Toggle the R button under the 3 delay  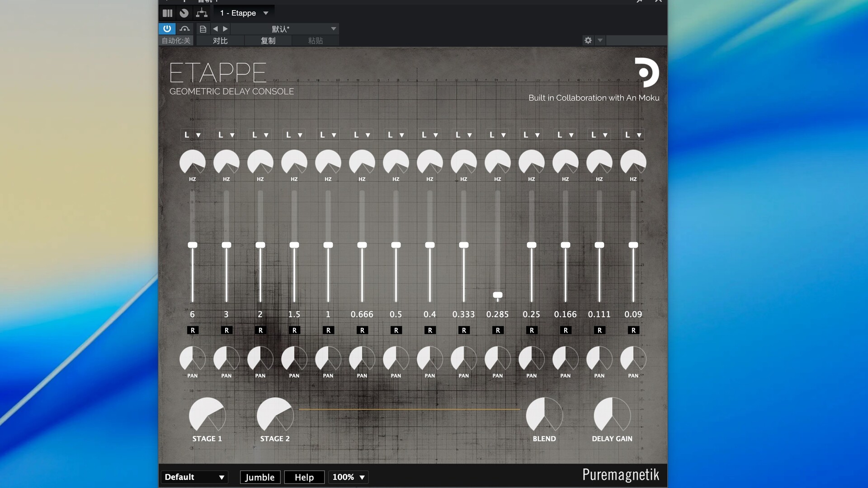(226, 330)
